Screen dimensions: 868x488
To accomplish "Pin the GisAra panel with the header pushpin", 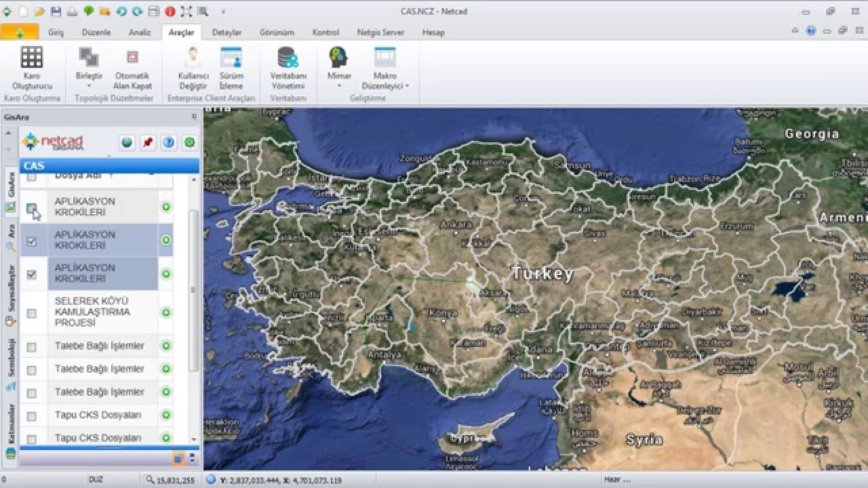I will tap(194, 117).
